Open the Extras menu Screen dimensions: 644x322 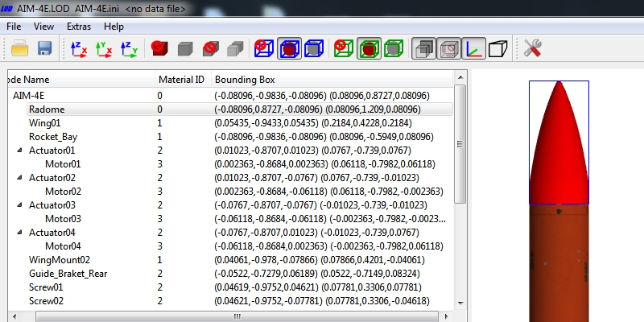(x=78, y=27)
